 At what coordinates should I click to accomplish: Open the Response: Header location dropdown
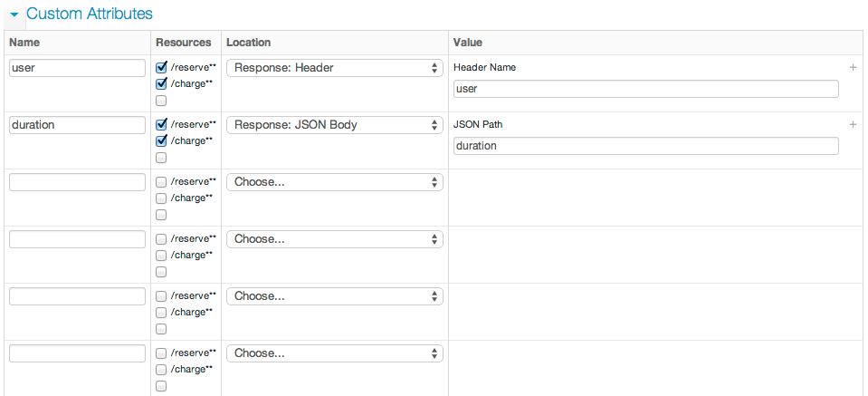pos(334,68)
